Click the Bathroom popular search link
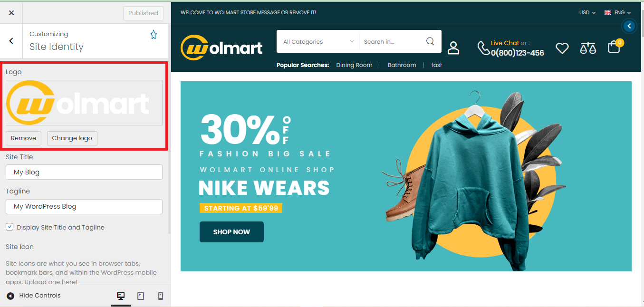 pos(402,65)
